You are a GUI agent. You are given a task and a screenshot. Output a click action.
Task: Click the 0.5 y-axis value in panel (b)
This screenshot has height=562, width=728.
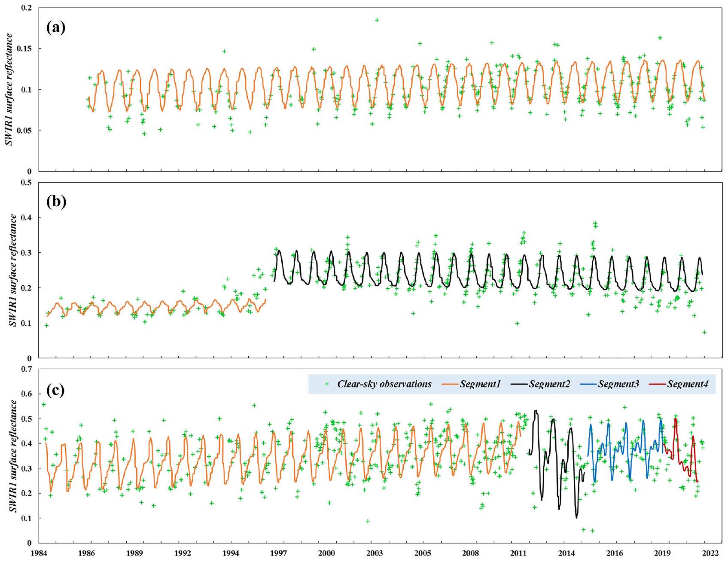tap(27, 183)
